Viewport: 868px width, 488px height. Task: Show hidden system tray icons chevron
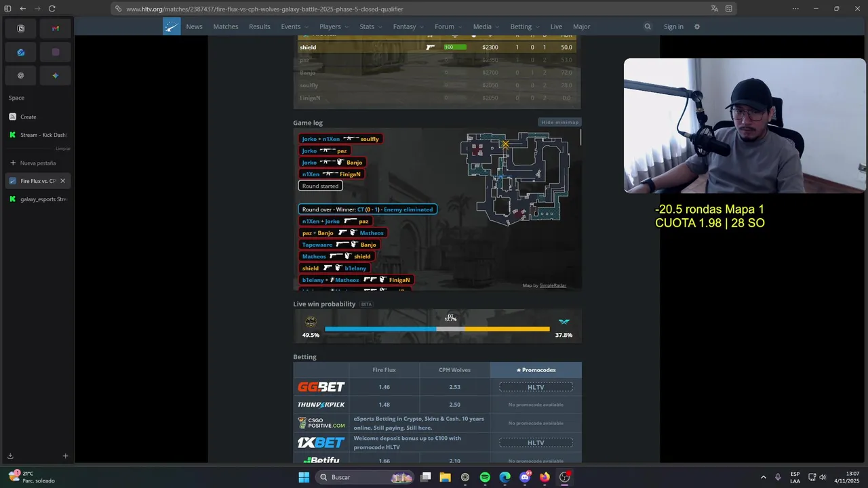(x=764, y=477)
